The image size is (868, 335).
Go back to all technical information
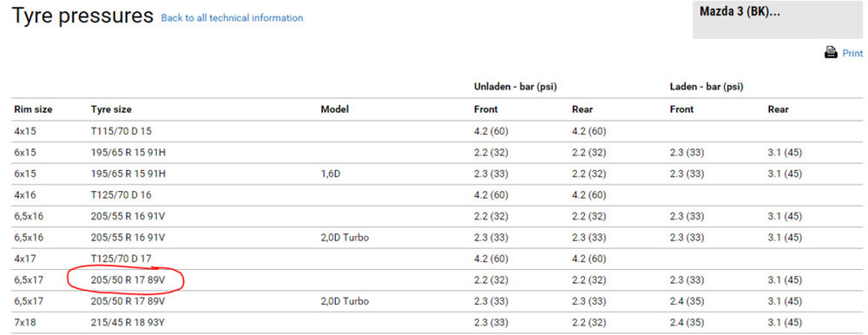[232, 17]
